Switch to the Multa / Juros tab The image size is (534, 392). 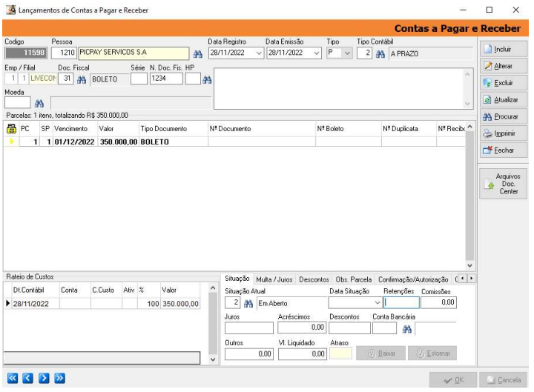point(274,279)
